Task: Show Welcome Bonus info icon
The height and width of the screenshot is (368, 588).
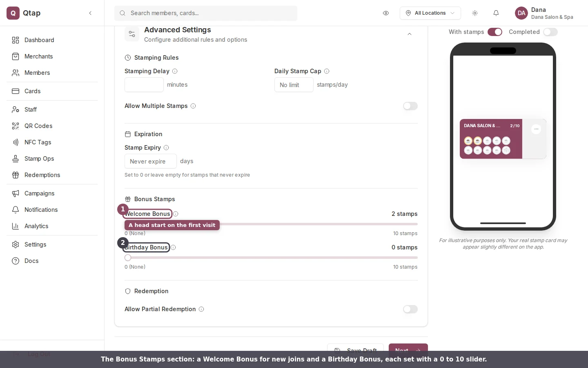Action: 176,214
